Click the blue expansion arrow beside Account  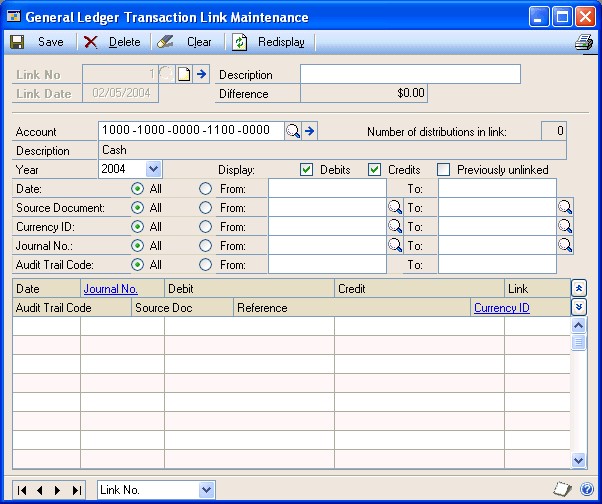[309, 131]
